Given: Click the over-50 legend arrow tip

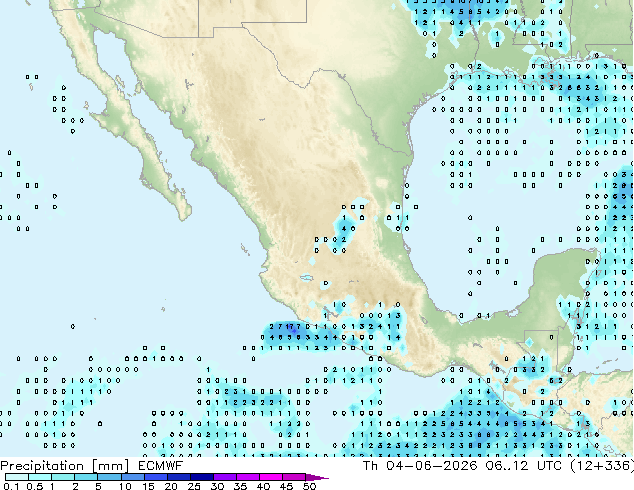Looking at the screenshot, I should [x=317, y=477].
